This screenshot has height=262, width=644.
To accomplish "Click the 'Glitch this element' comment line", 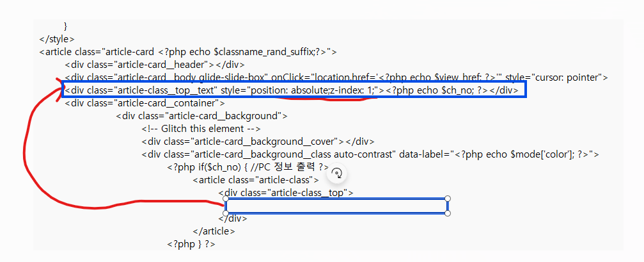I will (201, 129).
